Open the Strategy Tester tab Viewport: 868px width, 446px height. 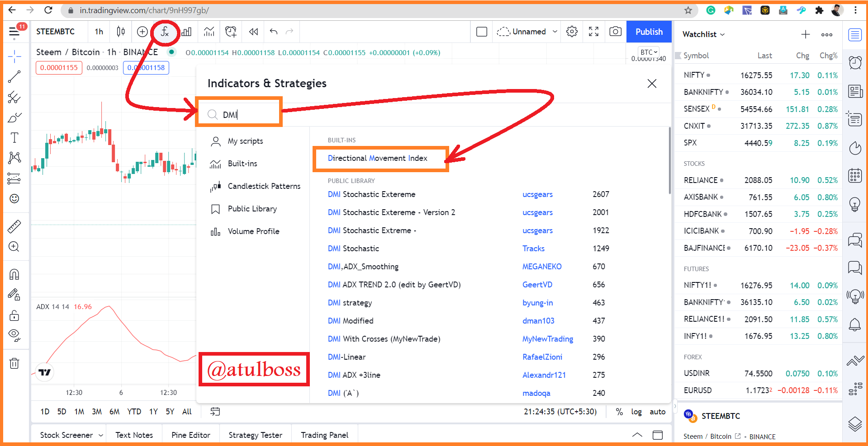pos(256,435)
